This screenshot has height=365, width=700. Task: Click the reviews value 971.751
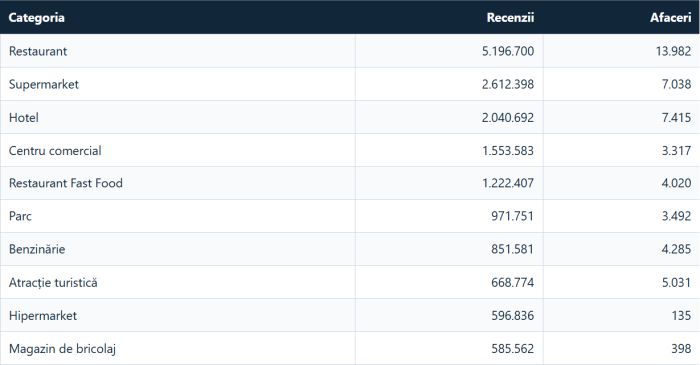512,216
